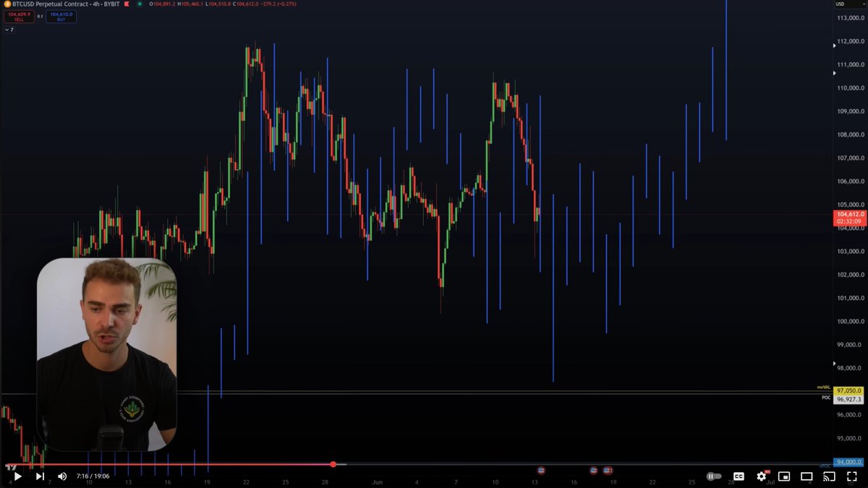
Task: Click the BTCUSD Perpetual Contract title
Action: coord(51,4)
